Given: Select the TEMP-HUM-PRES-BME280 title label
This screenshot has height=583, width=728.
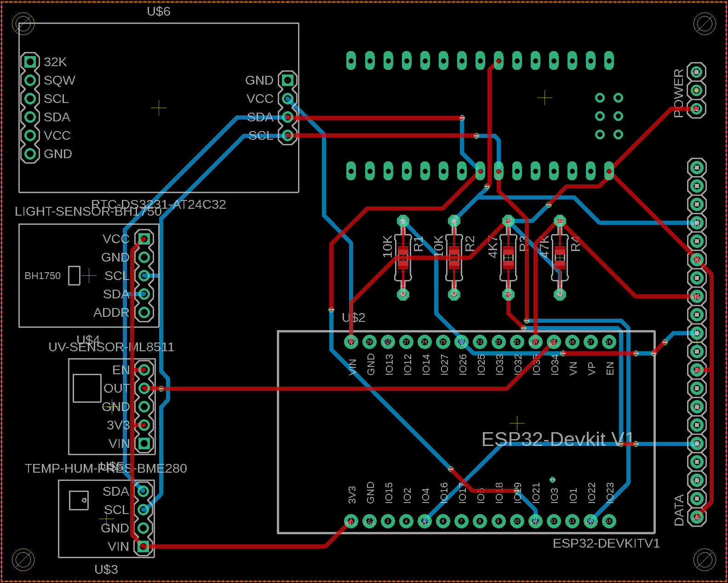Looking at the screenshot, I should point(106,468).
